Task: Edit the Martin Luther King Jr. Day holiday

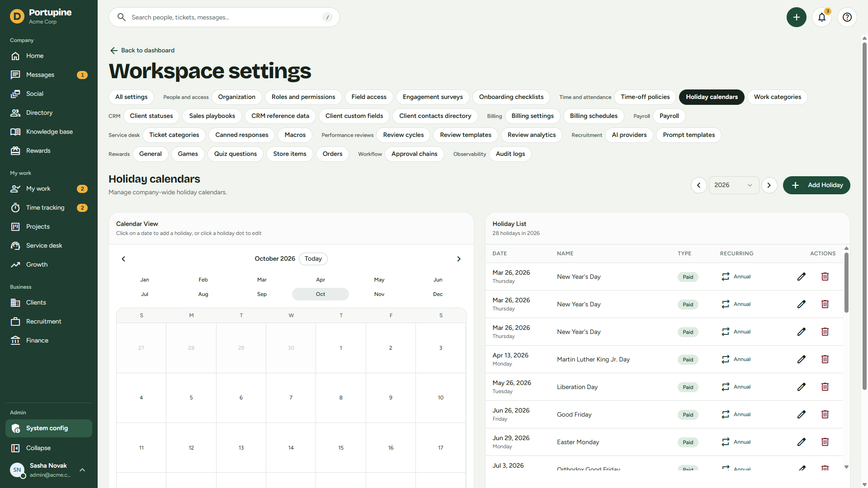Action: pos(802,359)
